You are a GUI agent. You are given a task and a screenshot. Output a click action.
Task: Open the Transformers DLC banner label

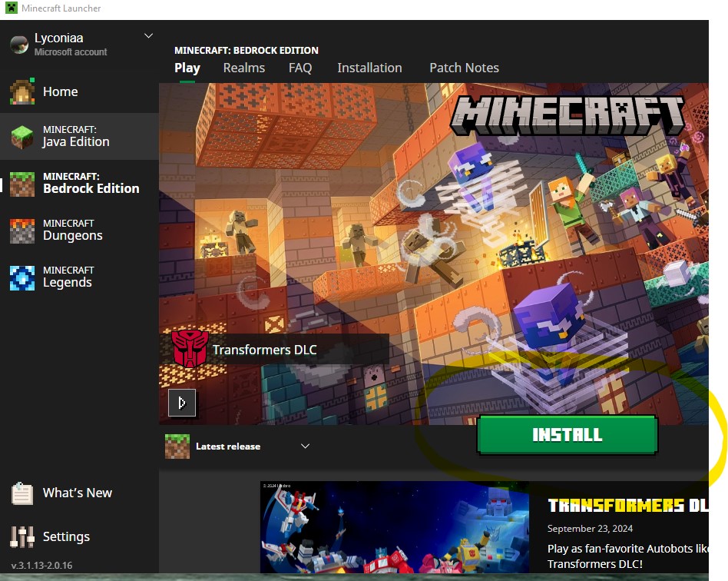tap(265, 350)
